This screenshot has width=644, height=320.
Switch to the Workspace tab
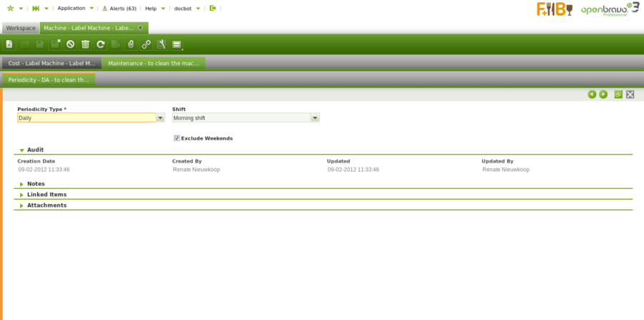21,28
